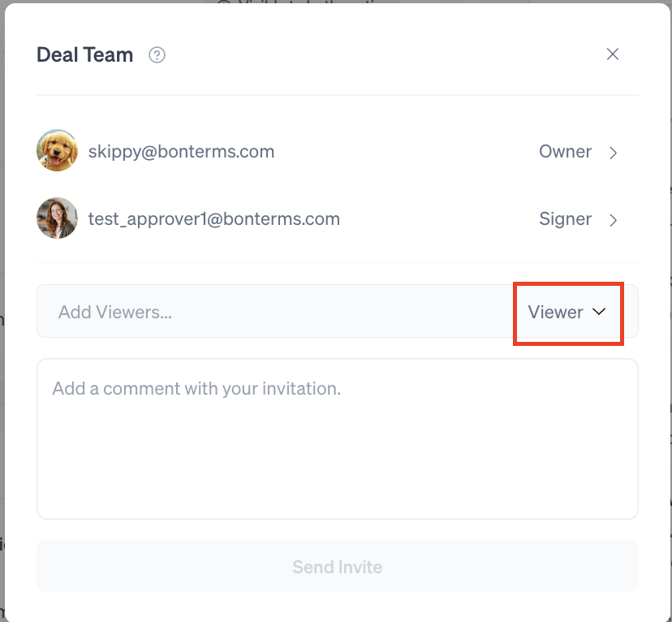Focus the Add Viewers input field

275,311
